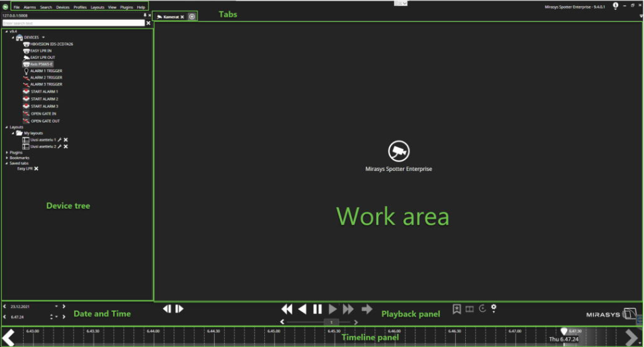Click the playback speed slider handle

point(331,322)
